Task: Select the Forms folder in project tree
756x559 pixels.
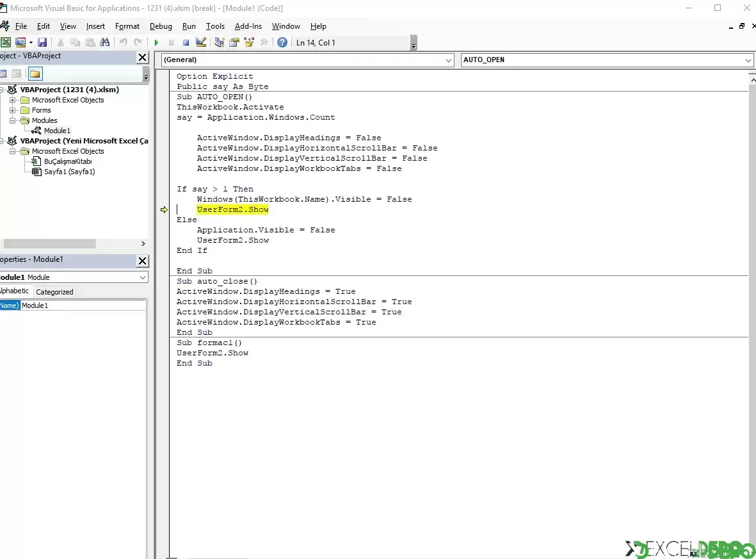Action: 41,110
